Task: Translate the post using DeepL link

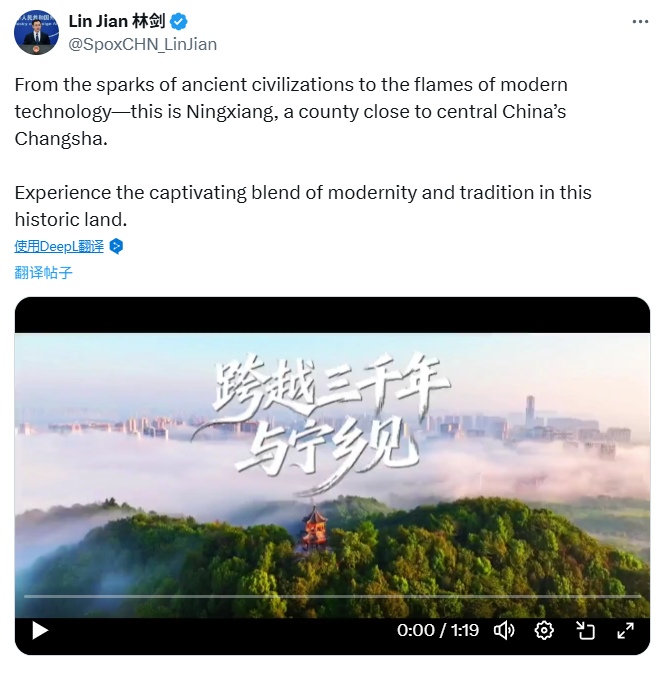Action: 59,246
